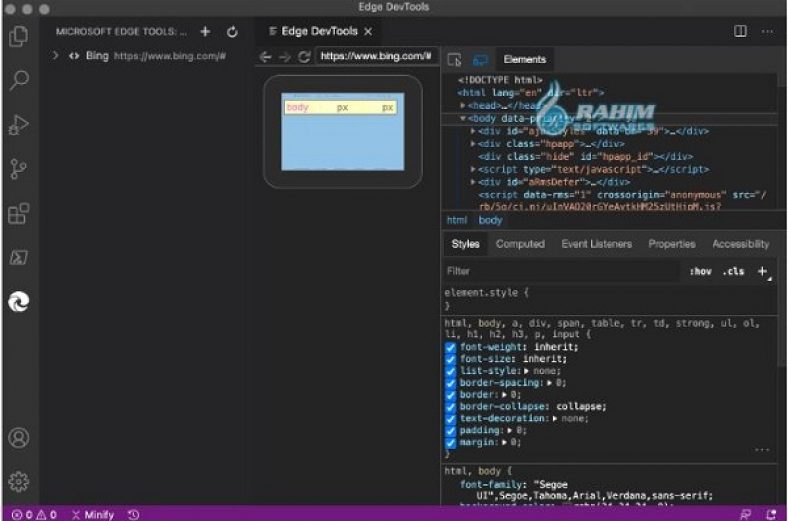
Task: Uncheck the list-style property
Action: click(450, 371)
